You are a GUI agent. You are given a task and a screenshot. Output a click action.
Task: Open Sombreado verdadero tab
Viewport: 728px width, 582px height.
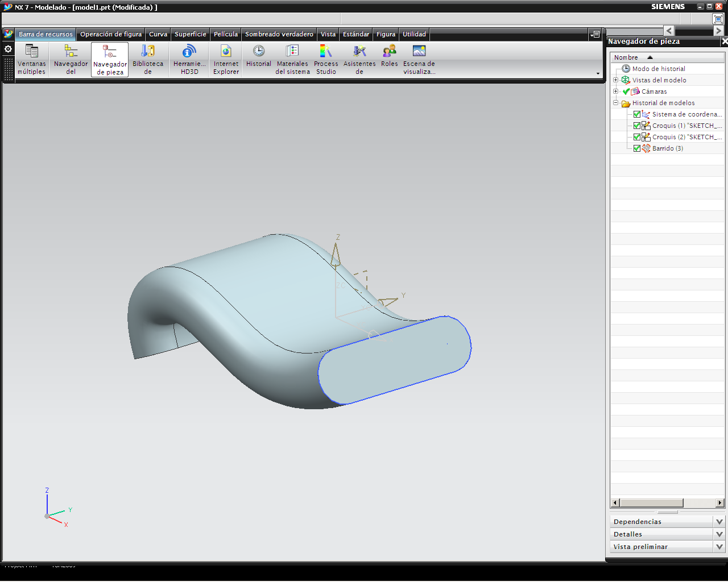click(x=279, y=34)
